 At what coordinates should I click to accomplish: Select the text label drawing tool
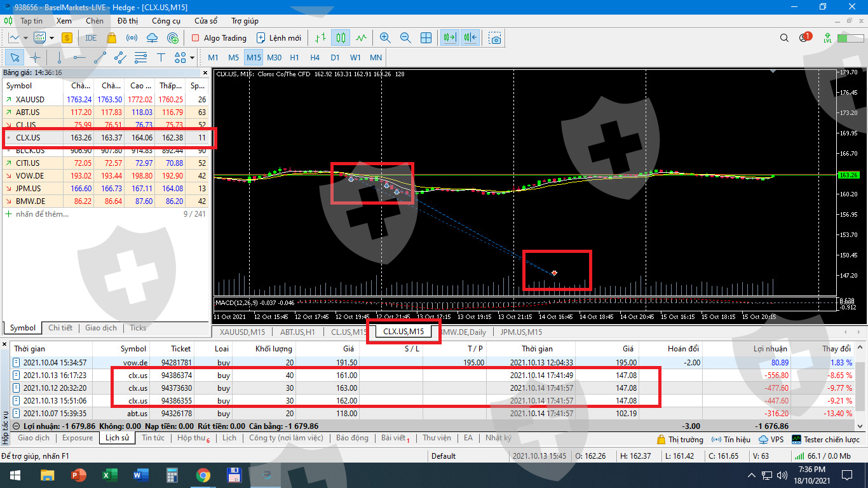click(161, 58)
